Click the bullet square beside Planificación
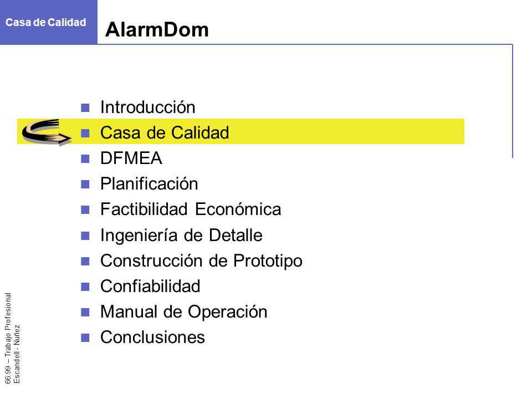The width and height of the screenshot is (532, 399). click(85, 184)
